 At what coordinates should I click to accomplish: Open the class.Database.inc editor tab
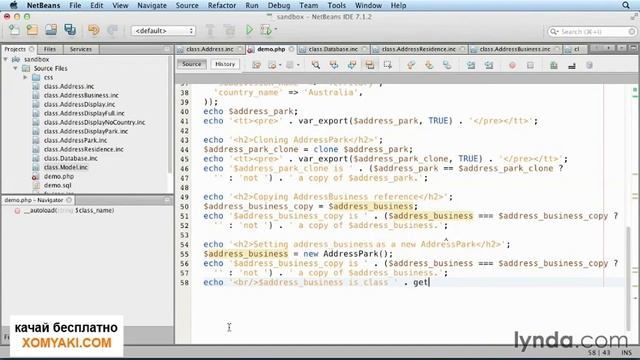tap(333, 49)
